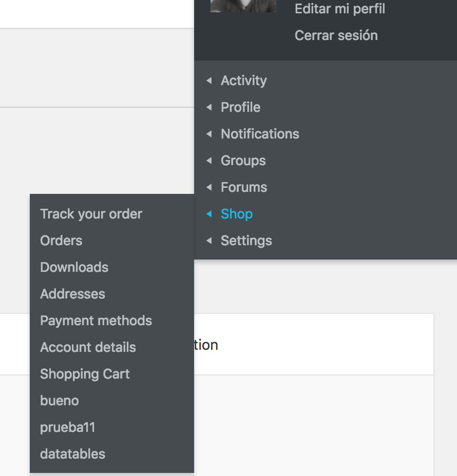The width and height of the screenshot is (457, 476).
Task: Choose Track your order
Action: pos(91,214)
